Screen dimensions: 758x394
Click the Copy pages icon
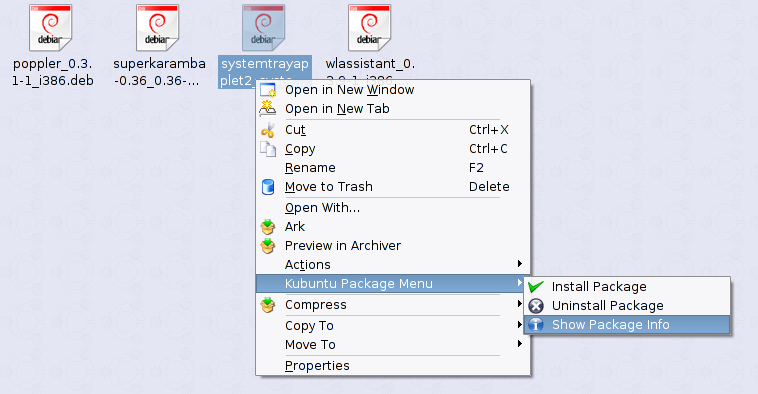[268, 149]
